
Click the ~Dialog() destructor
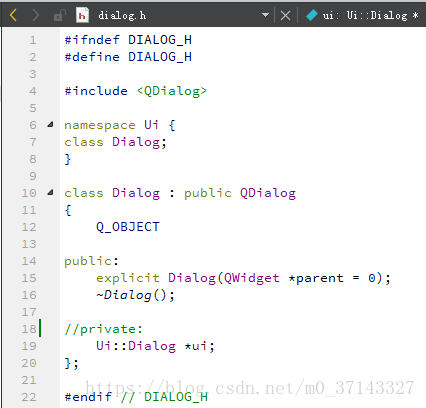(x=135, y=295)
